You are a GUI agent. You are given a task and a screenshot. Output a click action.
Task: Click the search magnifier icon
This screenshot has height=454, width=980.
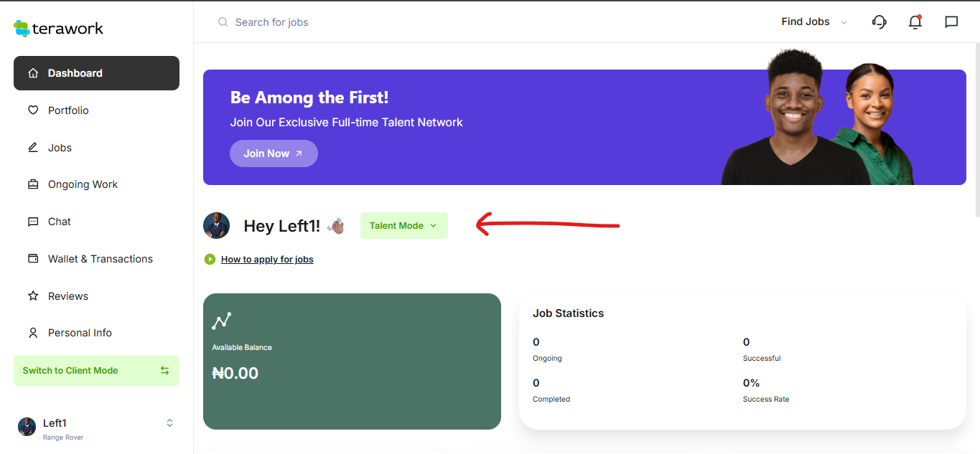tap(223, 22)
